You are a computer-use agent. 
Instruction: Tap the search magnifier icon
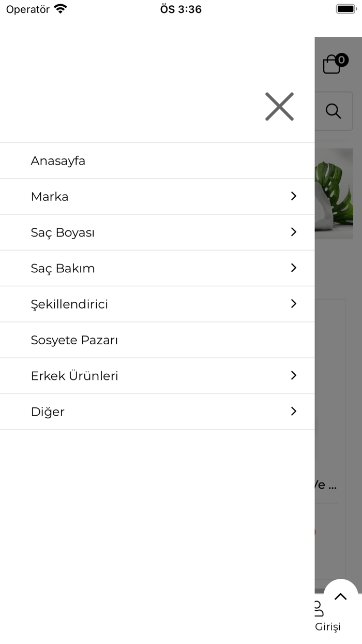click(333, 111)
